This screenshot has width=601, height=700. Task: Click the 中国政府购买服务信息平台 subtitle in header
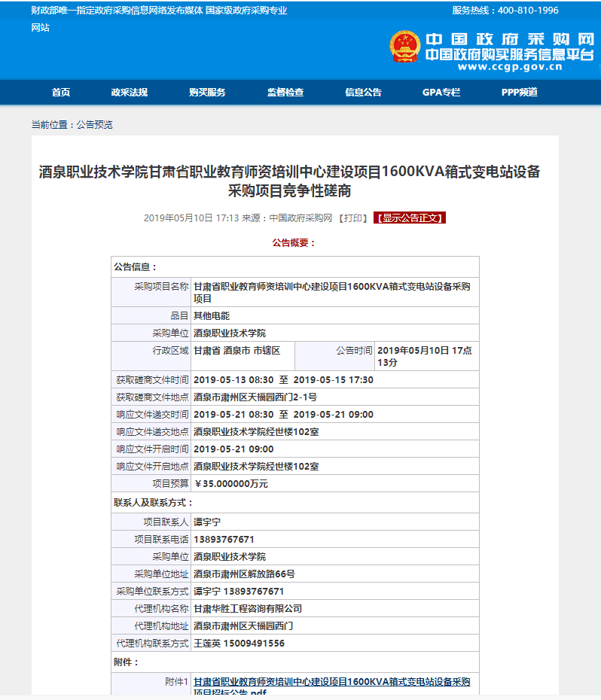click(509, 54)
